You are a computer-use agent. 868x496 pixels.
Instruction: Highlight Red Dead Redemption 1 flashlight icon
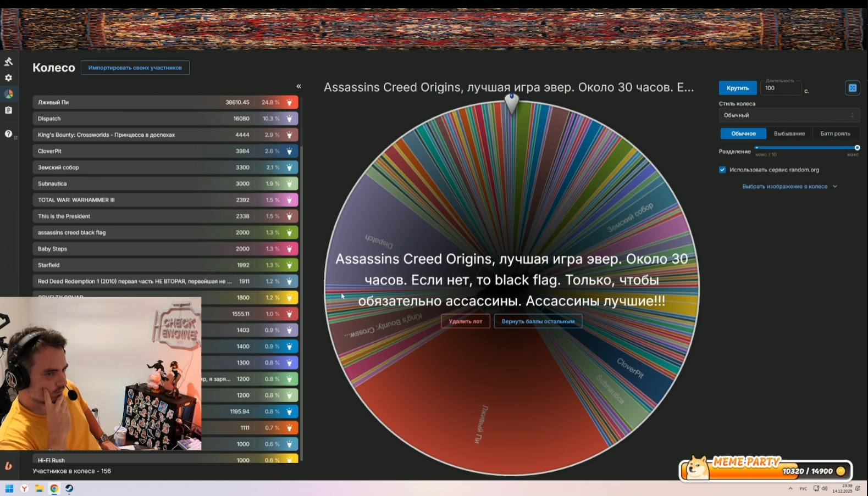[x=290, y=281]
